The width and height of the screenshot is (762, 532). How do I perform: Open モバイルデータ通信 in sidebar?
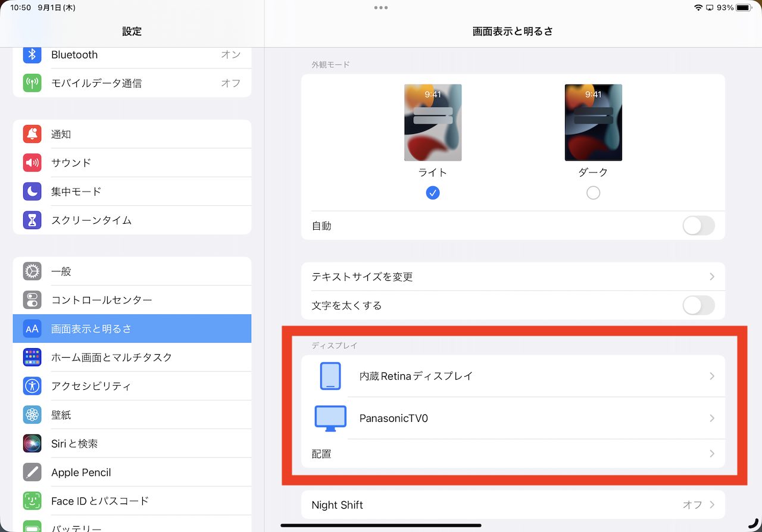[x=132, y=83]
